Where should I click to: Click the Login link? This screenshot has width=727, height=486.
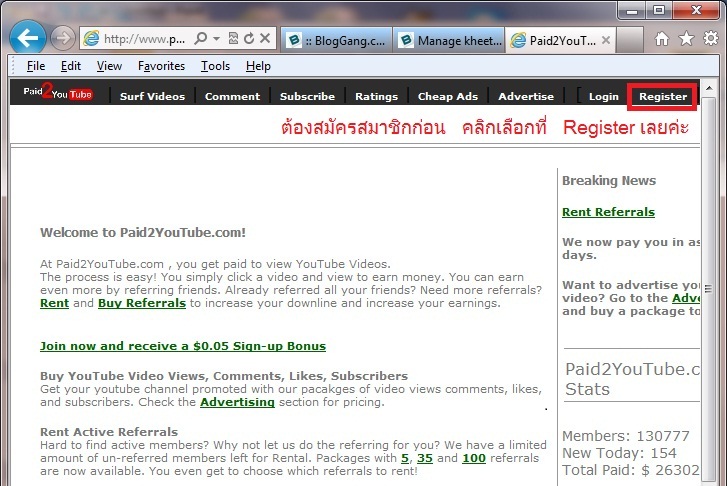(x=604, y=96)
